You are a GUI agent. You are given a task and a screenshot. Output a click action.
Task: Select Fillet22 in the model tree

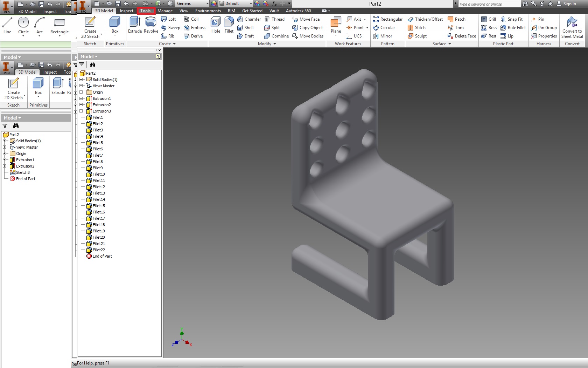pos(96,250)
